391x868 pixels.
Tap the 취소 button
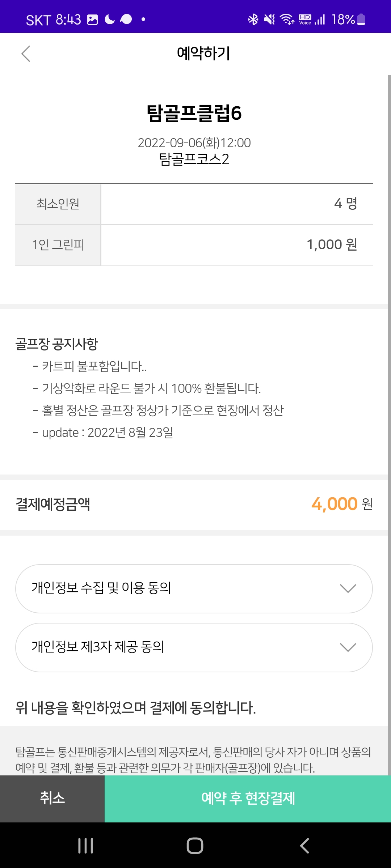[52, 798]
